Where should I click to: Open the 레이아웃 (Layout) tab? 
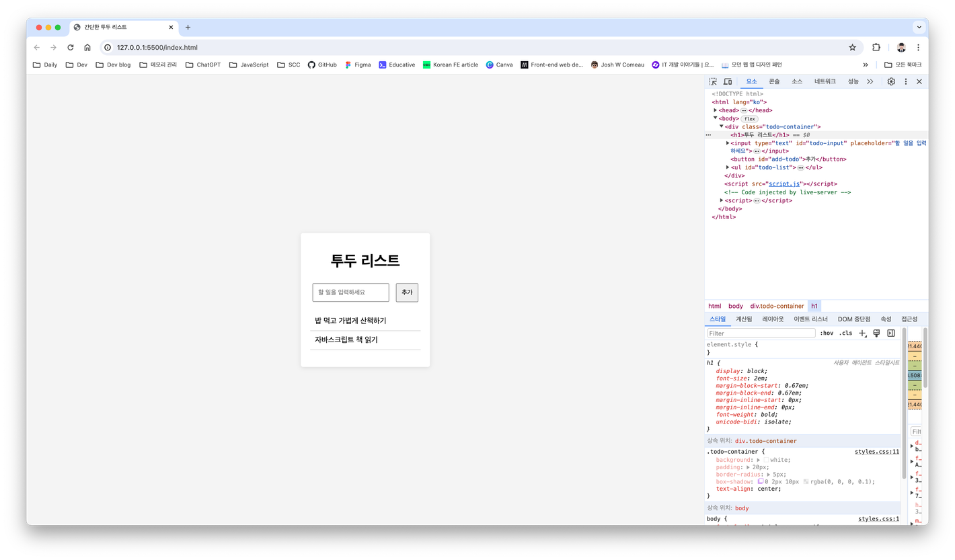tap(773, 319)
